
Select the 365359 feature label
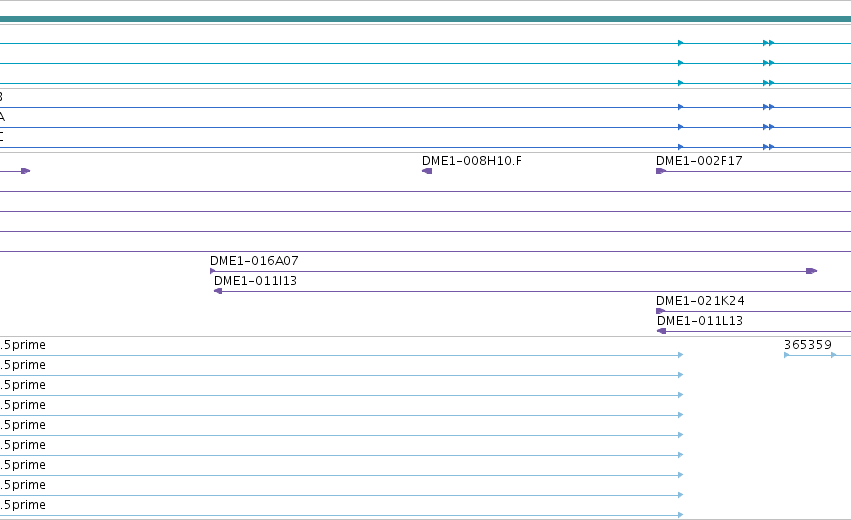(808, 345)
